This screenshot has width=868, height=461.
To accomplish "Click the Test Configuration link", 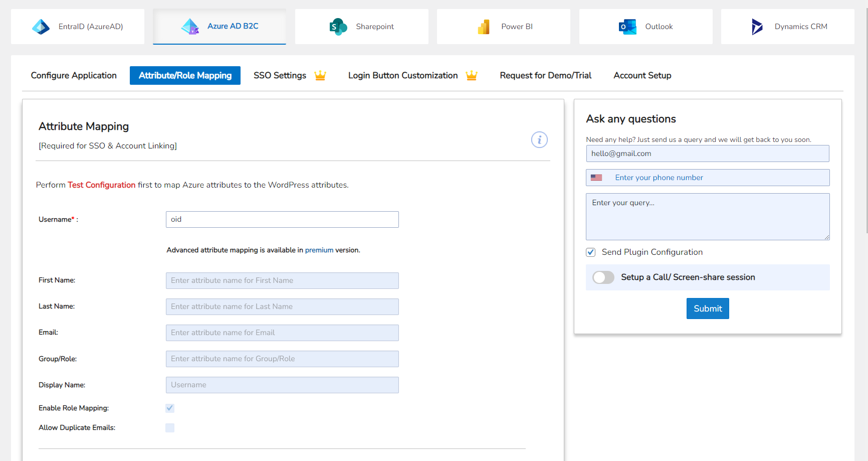I will [101, 185].
